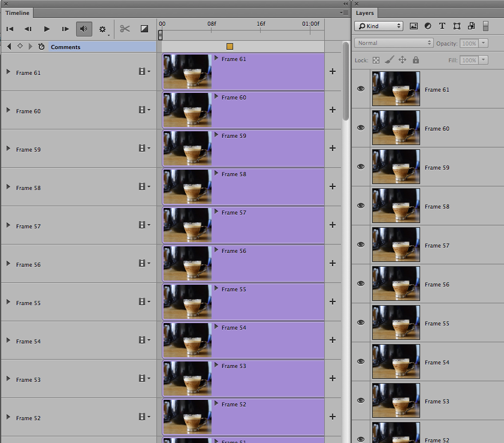Open Frame 60 track filmstrip menu
Viewport: 504px width, 443px height.
tap(144, 110)
